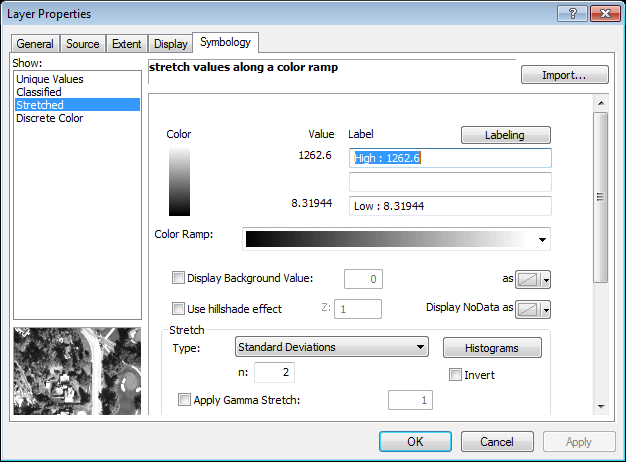Click the scroll down arrow

[601, 406]
